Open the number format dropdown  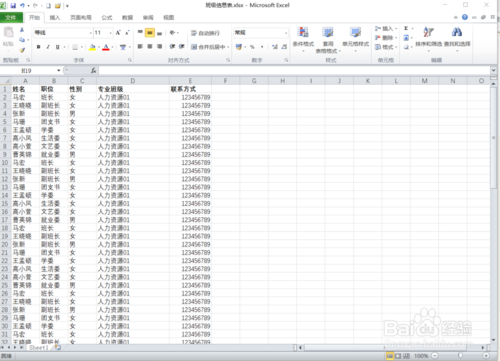(286, 33)
